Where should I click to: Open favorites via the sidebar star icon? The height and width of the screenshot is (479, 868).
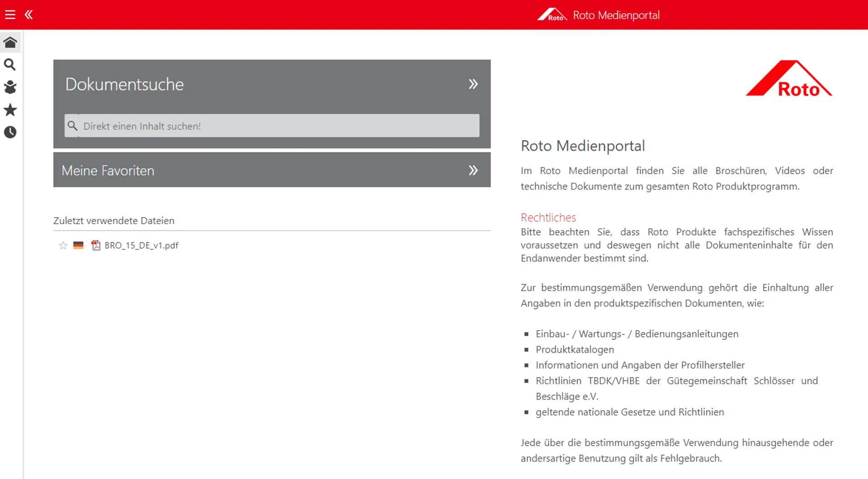(10, 110)
